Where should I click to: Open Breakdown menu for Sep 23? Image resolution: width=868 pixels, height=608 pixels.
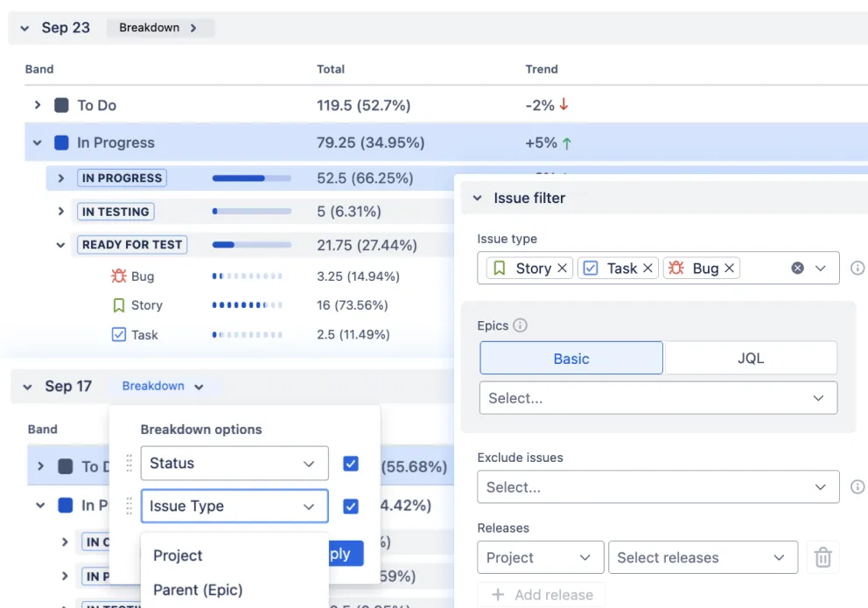160,28
